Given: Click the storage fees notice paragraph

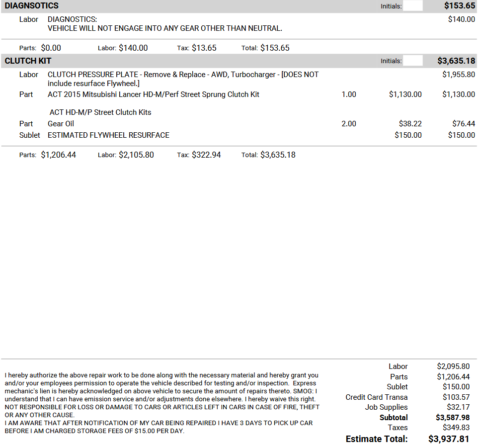Looking at the screenshot, I should pyautogui.click(x=159, y=427).
